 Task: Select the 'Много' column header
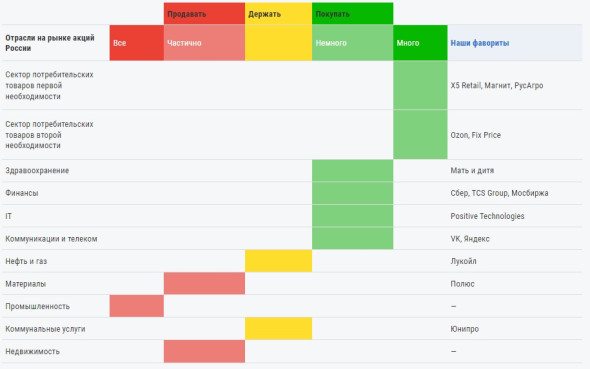coord(420,43)
